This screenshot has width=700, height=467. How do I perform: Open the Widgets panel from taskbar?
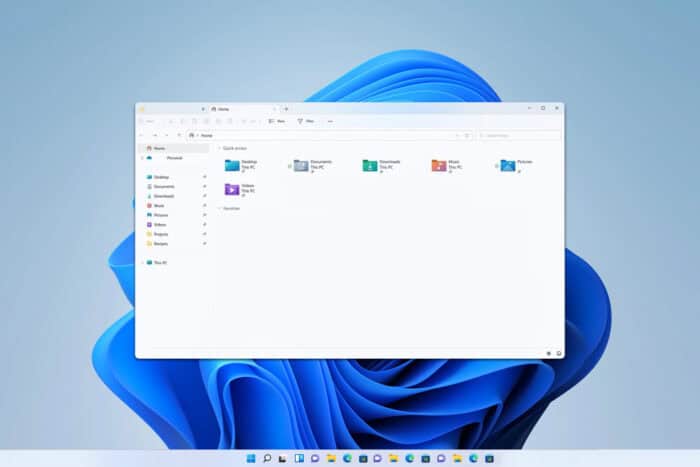299,459
